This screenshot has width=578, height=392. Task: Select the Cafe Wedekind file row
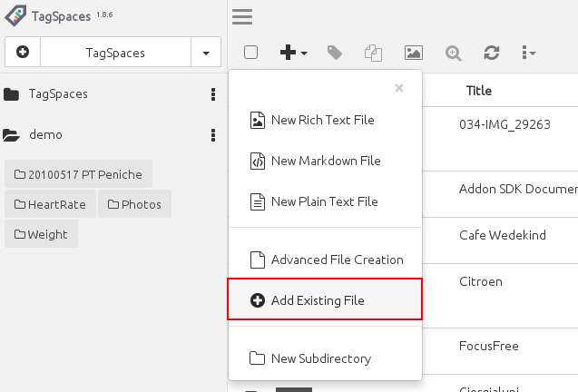click(x=503, y=235)
